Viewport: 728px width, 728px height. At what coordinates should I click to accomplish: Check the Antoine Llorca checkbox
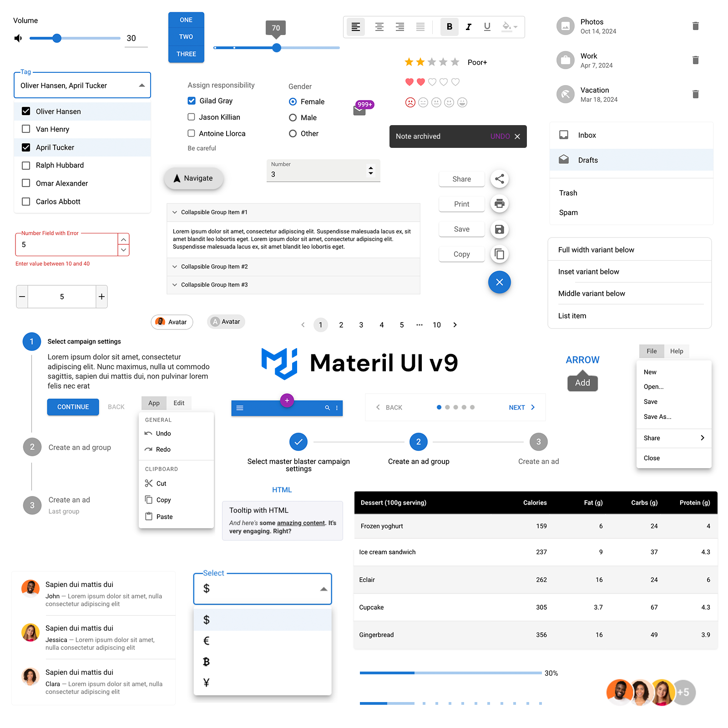192,133
